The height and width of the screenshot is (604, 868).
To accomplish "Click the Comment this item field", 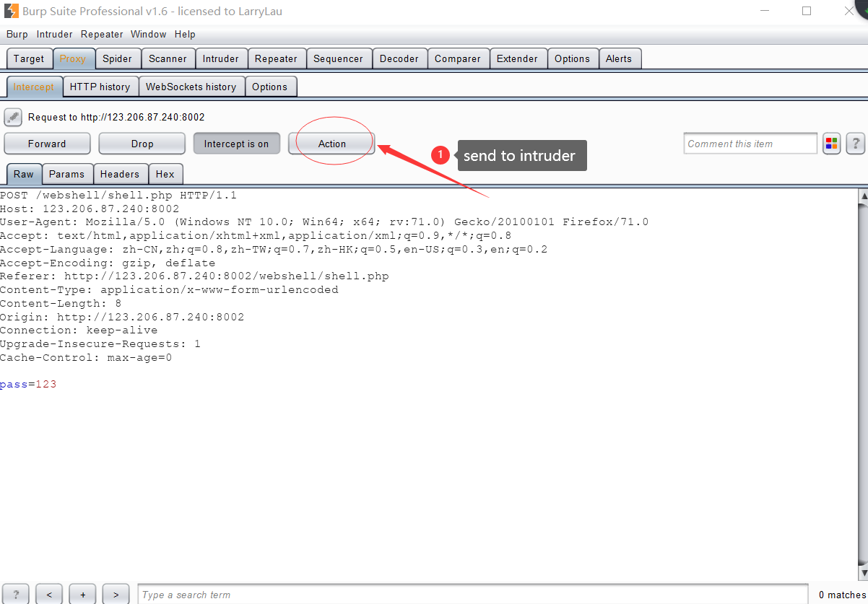I will [x=750, y=144].
